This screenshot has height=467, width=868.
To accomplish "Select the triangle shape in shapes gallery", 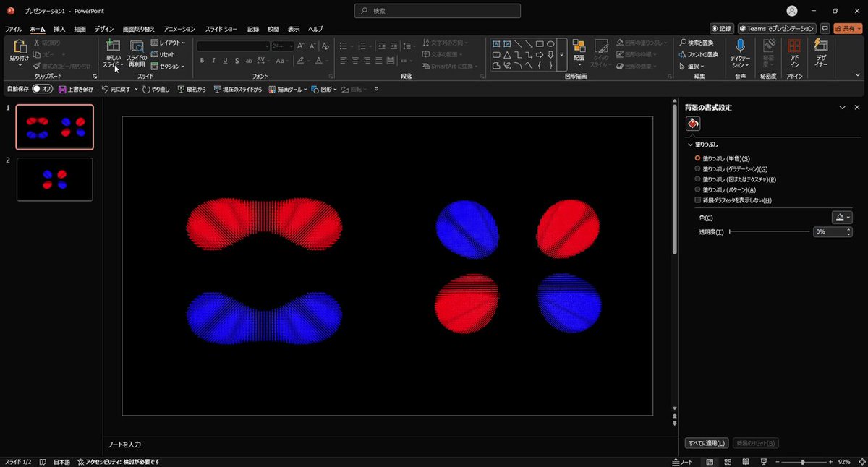I will [x=507, y=54].
